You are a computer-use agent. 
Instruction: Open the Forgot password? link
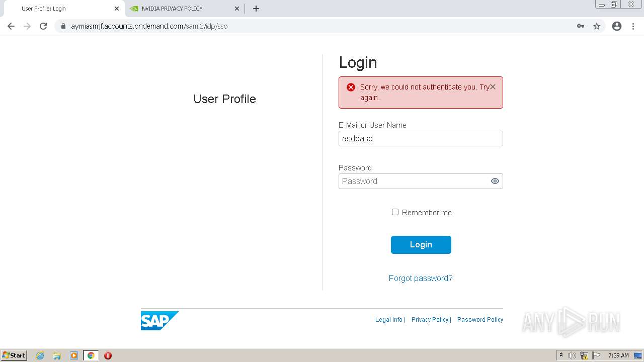(421, 278)
